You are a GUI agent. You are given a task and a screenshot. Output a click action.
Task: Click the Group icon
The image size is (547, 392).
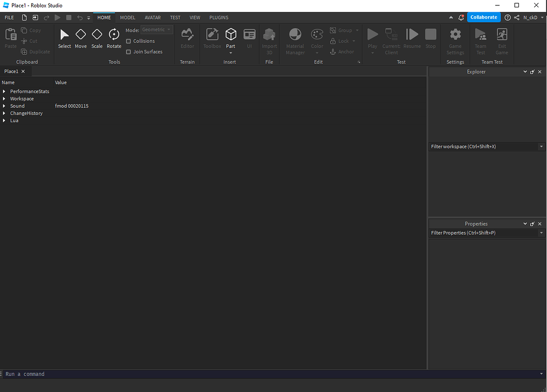click(333, 30)
